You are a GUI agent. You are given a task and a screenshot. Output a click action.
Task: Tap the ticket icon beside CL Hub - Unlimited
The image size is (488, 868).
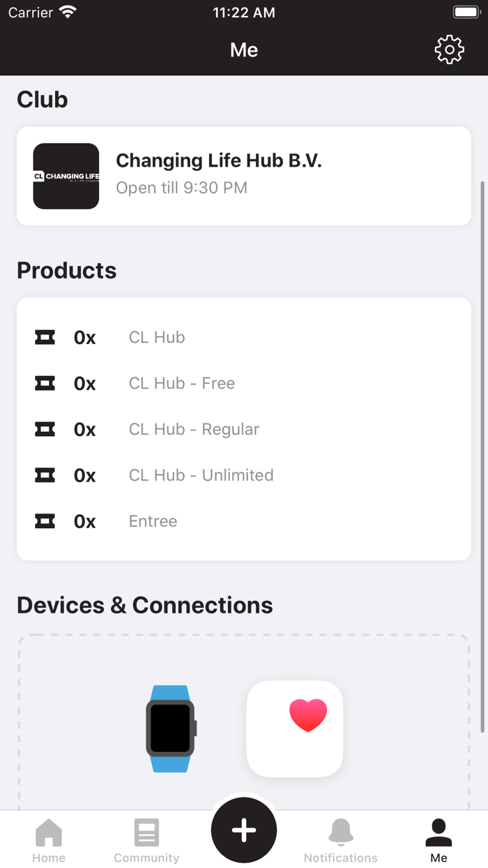tap(45, 476)
